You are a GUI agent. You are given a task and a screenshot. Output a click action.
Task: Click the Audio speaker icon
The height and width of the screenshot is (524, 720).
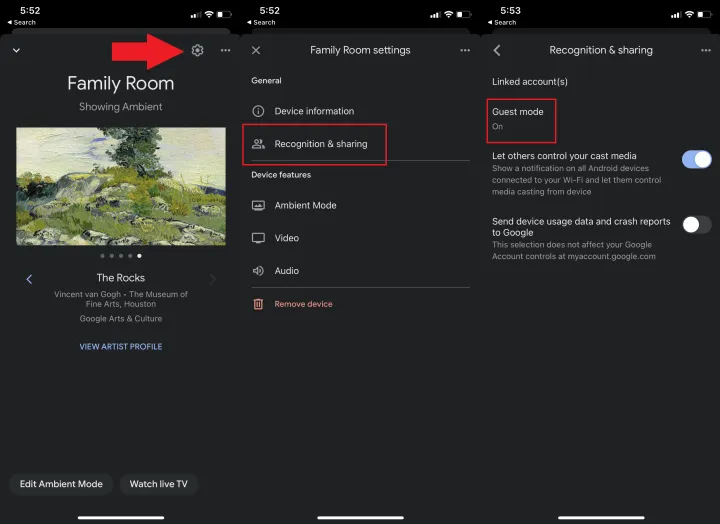(x=258, y=271)
